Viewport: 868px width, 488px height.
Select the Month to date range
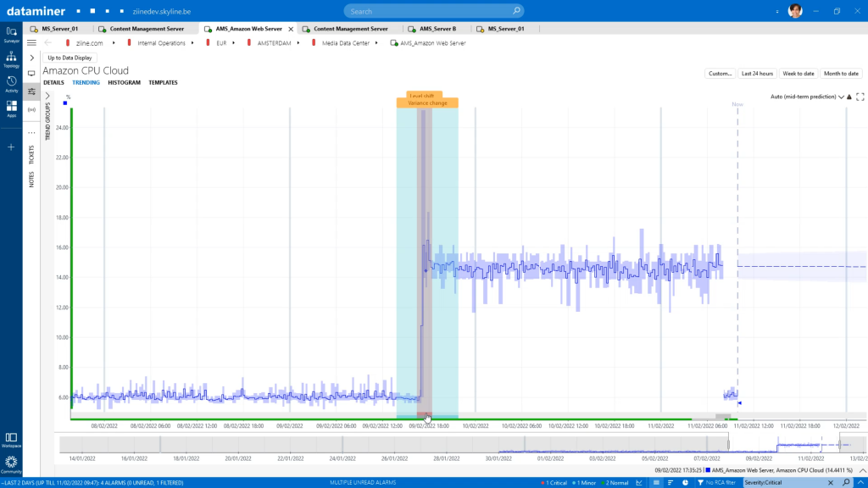point(841,74)
